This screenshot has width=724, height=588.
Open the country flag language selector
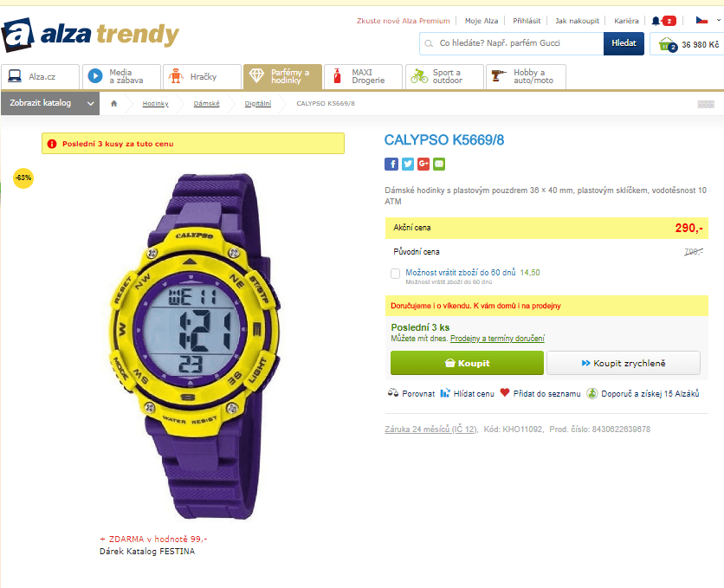click(701, 20)
